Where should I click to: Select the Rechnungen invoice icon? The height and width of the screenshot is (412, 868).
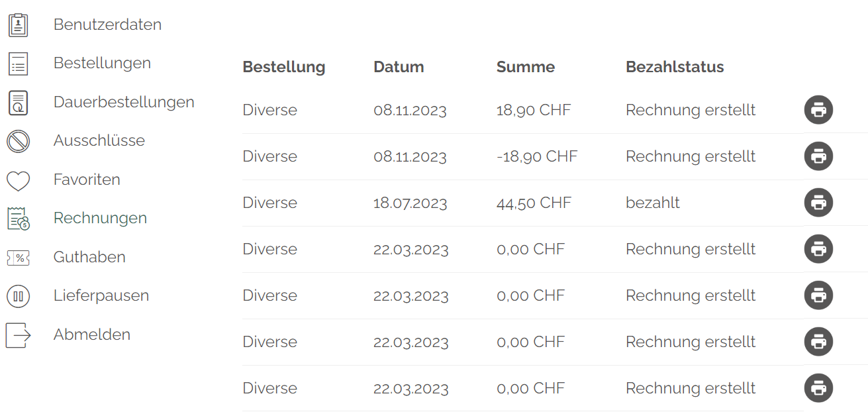pyautogui.click(x=19, y=218)
